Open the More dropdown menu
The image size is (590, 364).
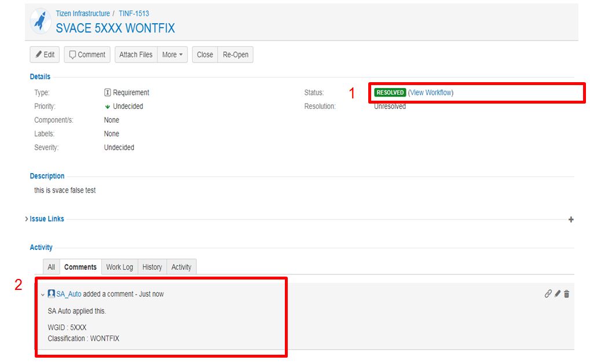point(172,54)
